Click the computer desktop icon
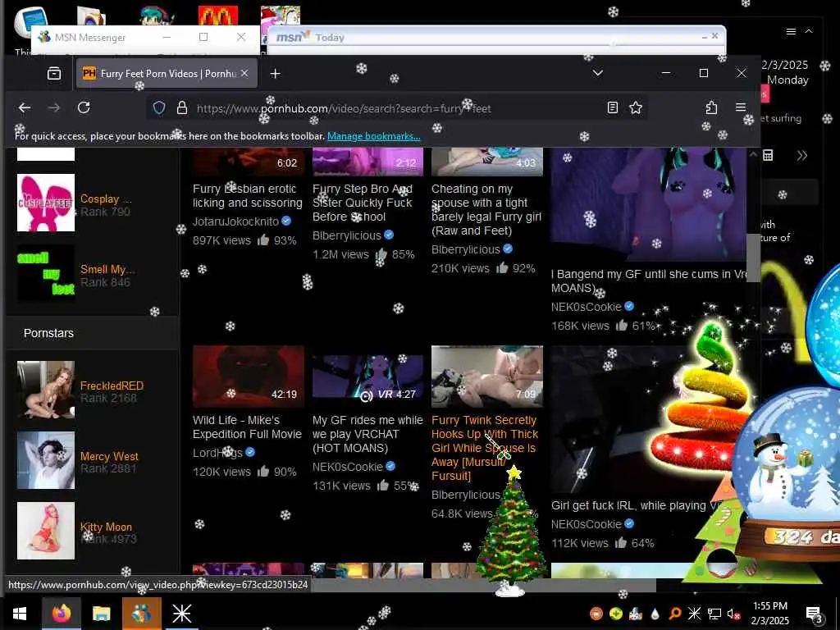 click(31, 21)
